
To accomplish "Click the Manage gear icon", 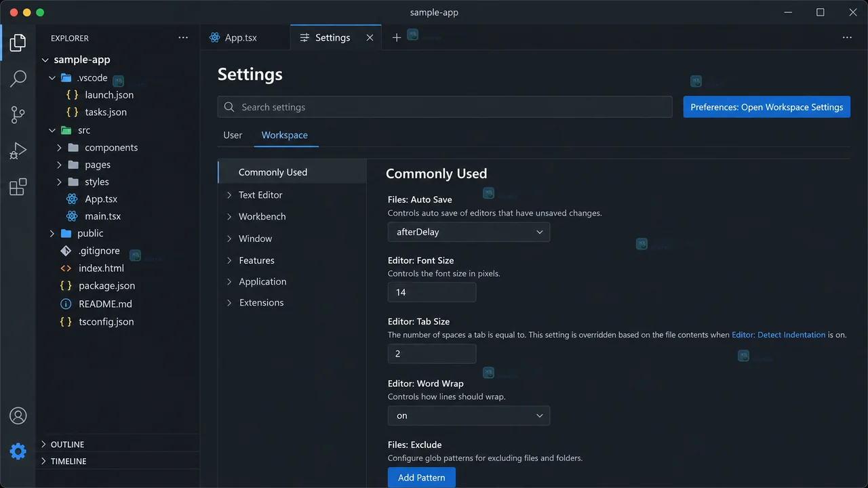I will (x=18, y=451).
